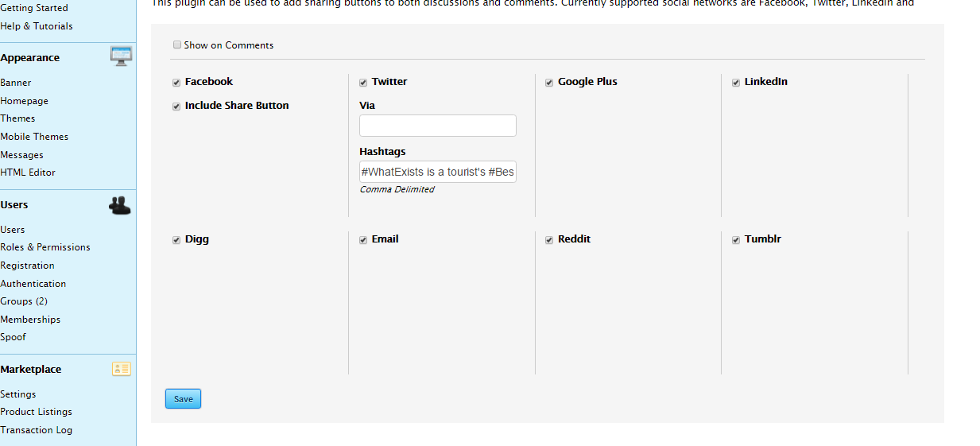Image resolution: width=980 pixels, height=446 pixels.
Task: Click into the Hashtags text field
Action: [x=438, y=172]
